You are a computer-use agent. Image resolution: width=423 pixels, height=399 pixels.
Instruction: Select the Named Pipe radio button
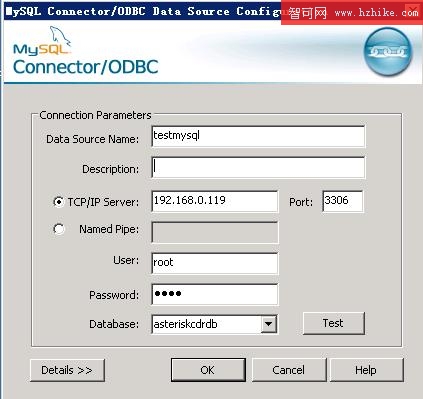[59, 229]
